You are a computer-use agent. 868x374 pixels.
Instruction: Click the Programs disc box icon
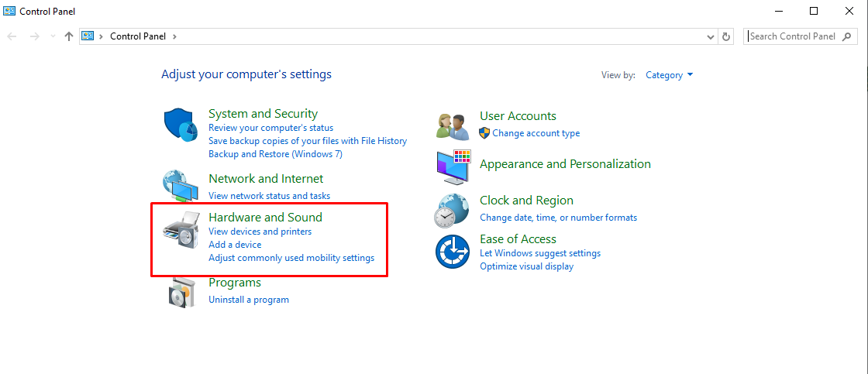181,291
